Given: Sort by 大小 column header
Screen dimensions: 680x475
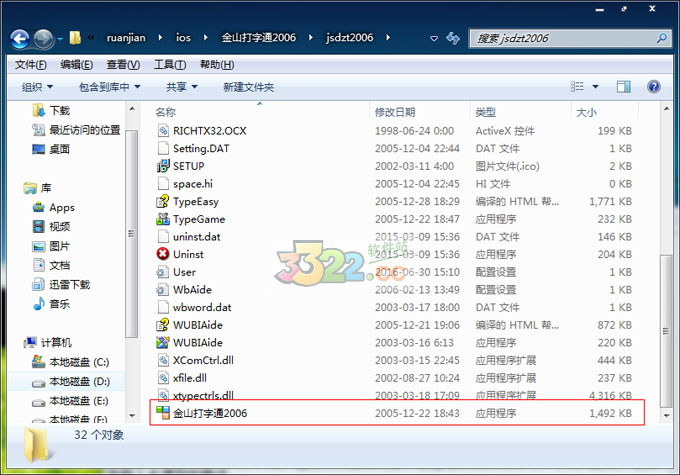Looking at the screenshot, I should [586, 112].
